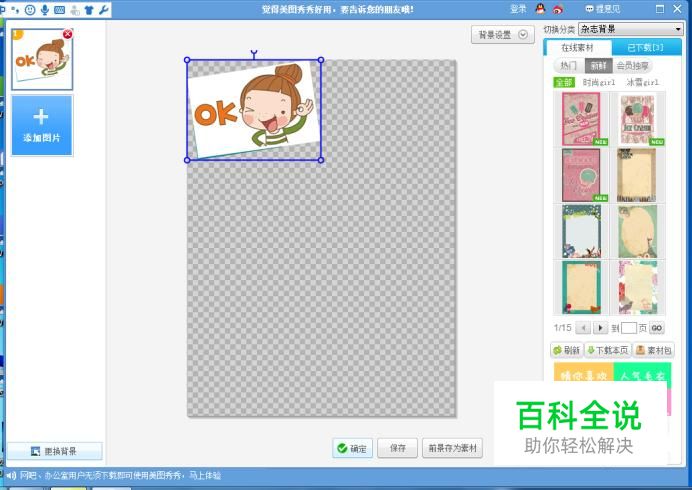Select the OK girl image on the canvas
The height and width of the screenshot is (490, 692).
254,110
